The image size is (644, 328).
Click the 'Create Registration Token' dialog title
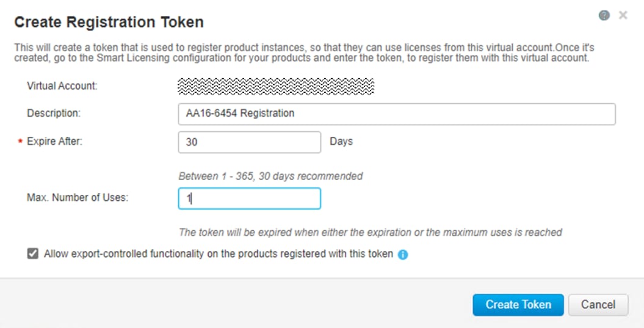pos(109,23)
